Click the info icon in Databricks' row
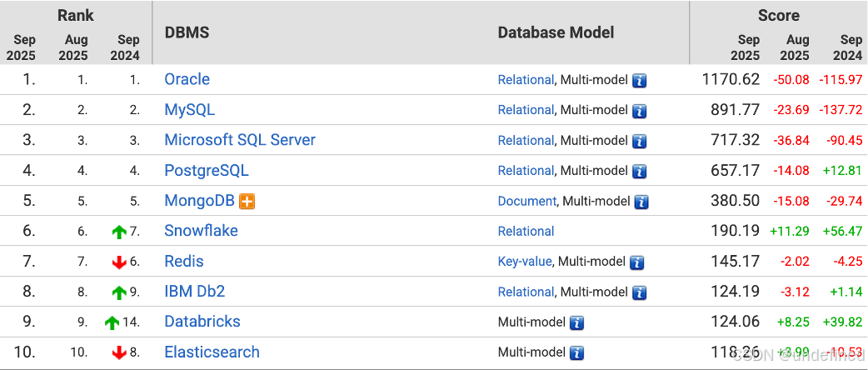This screenshot has width=868, height=370. pyautogui.click(x=576, y=322)
